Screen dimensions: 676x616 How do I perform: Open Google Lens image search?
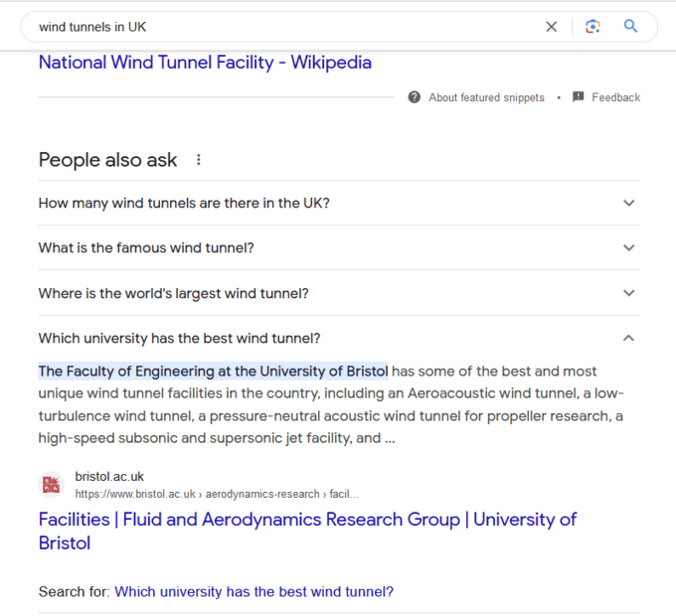click(x=592, y=27)
